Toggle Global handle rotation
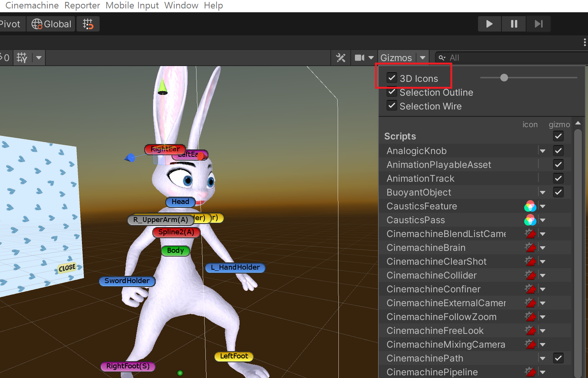 (x=51, y=24)
